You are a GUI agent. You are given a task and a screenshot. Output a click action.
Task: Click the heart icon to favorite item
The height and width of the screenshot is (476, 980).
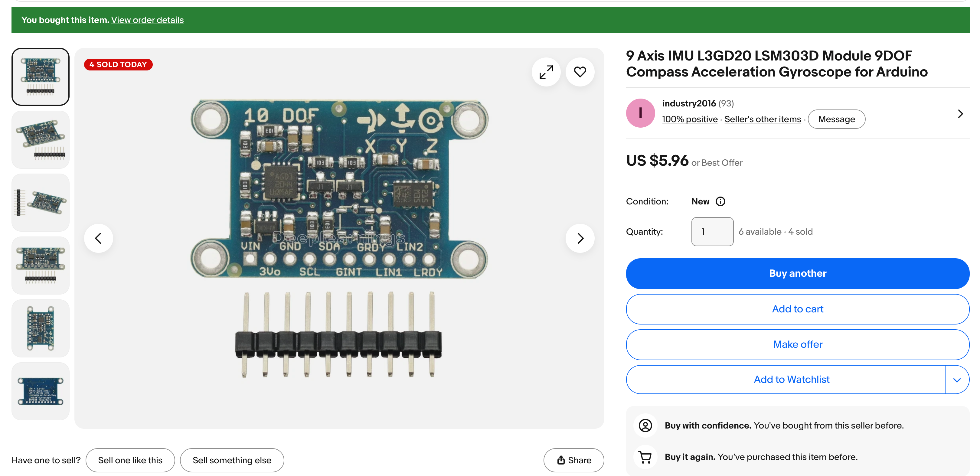coord(580,72)
